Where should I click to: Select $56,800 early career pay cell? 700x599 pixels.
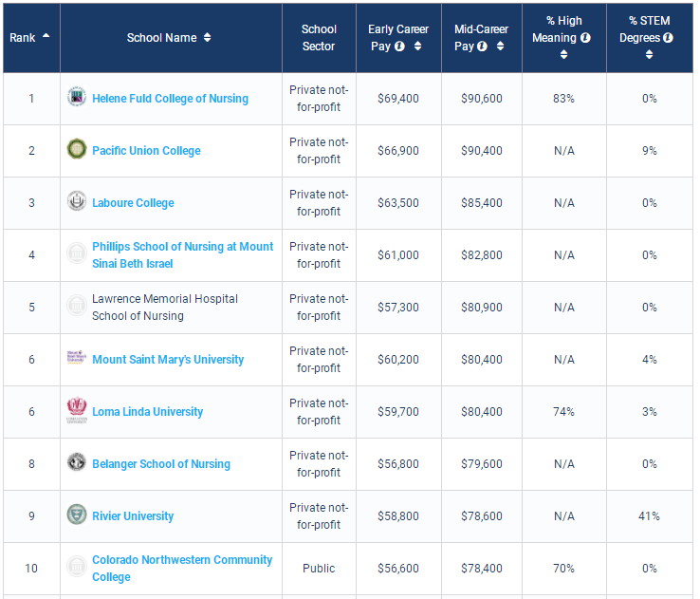click(398, 464)
